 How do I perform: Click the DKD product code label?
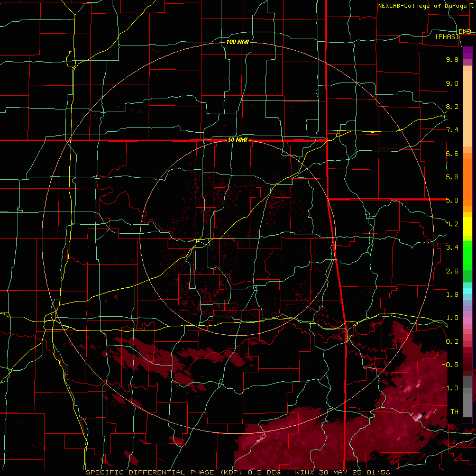465,32
